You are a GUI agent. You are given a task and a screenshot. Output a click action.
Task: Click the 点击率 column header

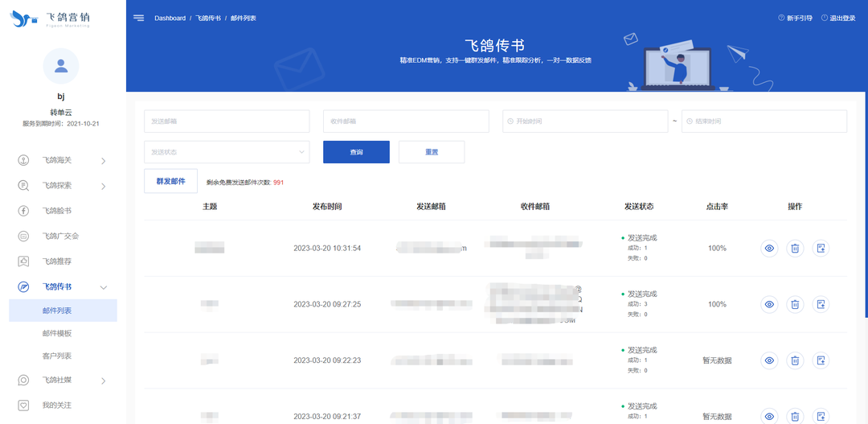click(x=717, y=206)
